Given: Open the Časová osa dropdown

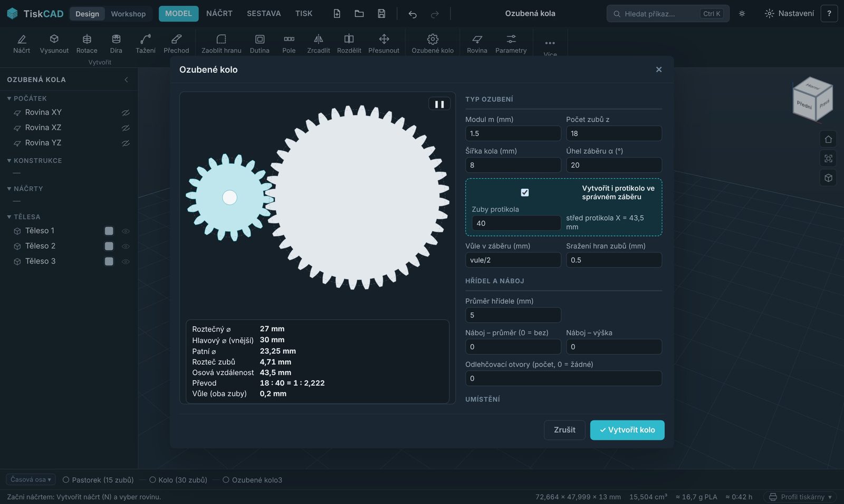Looking at the screenshot, I should [31, 480].
